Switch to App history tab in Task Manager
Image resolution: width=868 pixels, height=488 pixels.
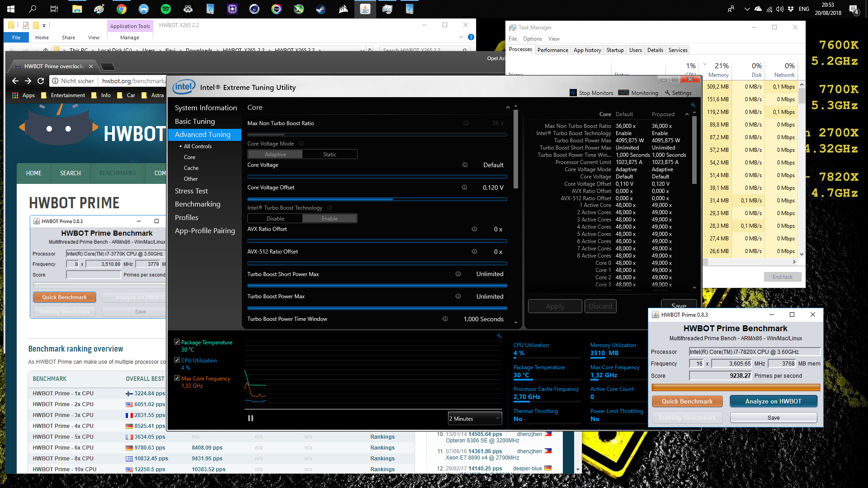tap(587, 50)
